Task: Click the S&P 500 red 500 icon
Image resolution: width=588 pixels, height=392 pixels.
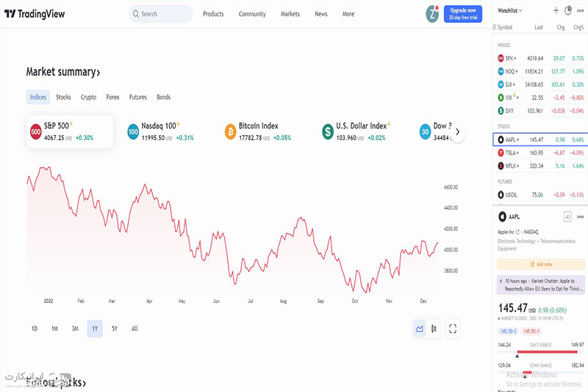Action: (35, 132)
